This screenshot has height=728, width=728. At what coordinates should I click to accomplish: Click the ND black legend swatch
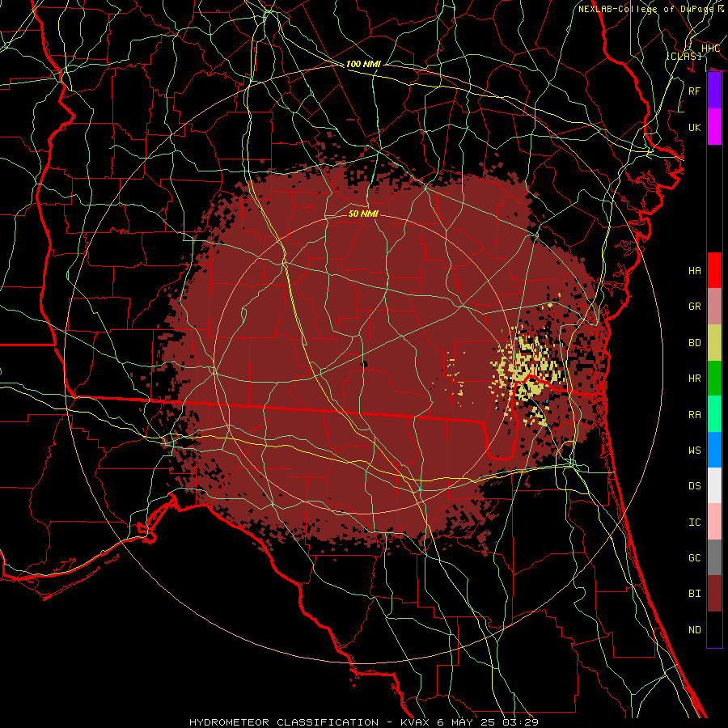click(x=714, y=629)
